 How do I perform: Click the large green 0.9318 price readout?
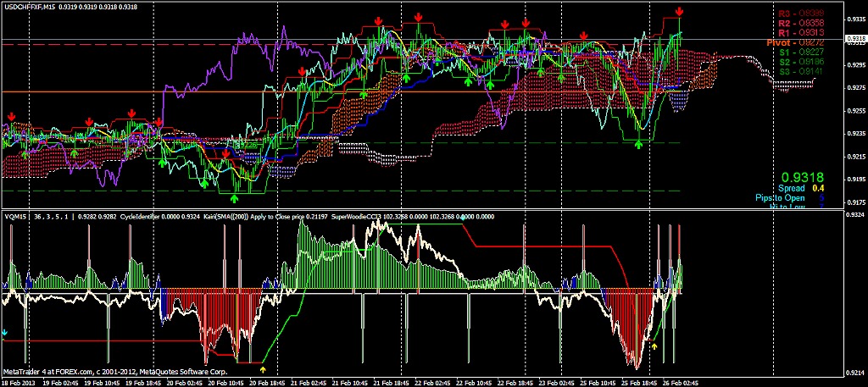tap(802, 178)
